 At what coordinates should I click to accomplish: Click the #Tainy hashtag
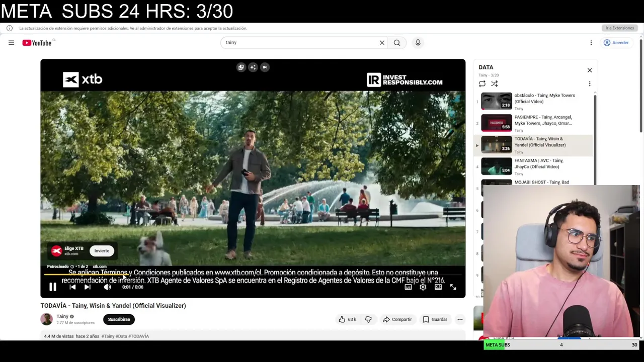coord(108,336)
